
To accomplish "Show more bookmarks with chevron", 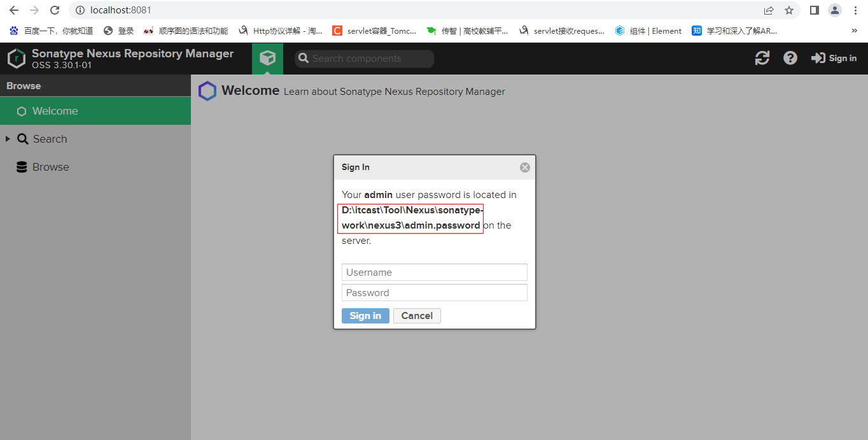I will click(854, 31).
